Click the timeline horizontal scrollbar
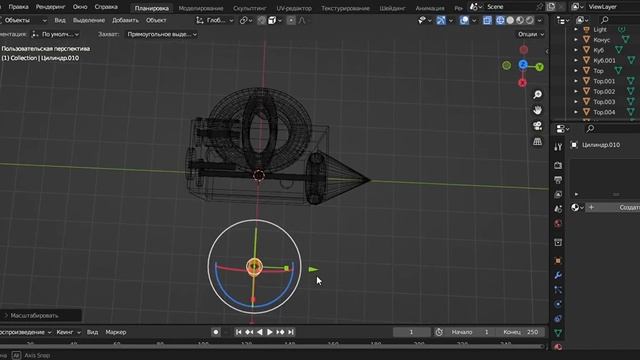Viewport: 640px width, 360px height. click(x=271, y=347)
